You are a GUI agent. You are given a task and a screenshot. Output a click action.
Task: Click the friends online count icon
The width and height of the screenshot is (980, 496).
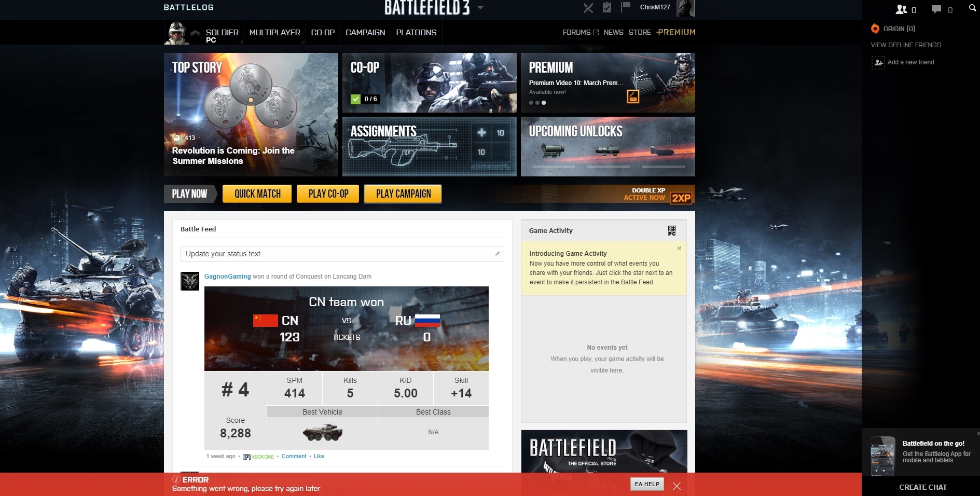pos(901,9)
